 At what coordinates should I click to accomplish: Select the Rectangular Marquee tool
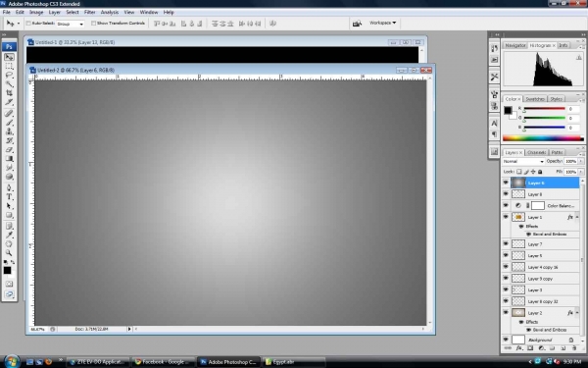(9, 66)
